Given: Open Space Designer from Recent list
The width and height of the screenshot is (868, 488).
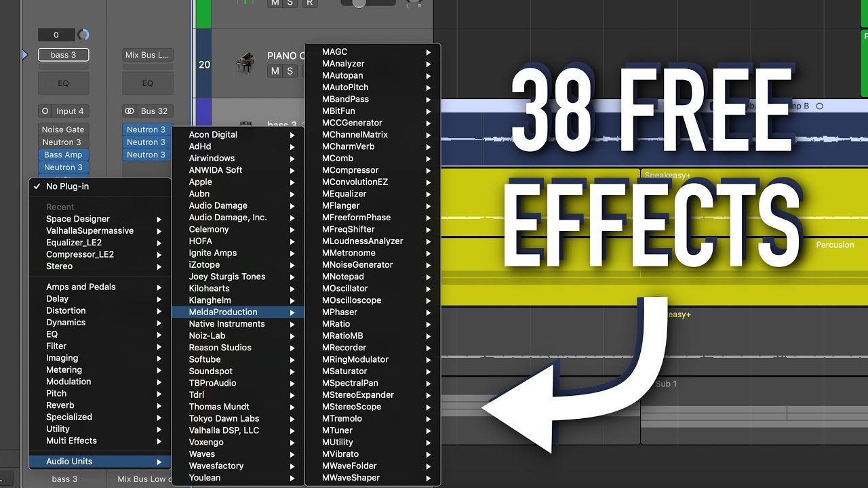Looking at the screenshot, I should [100, 219].
